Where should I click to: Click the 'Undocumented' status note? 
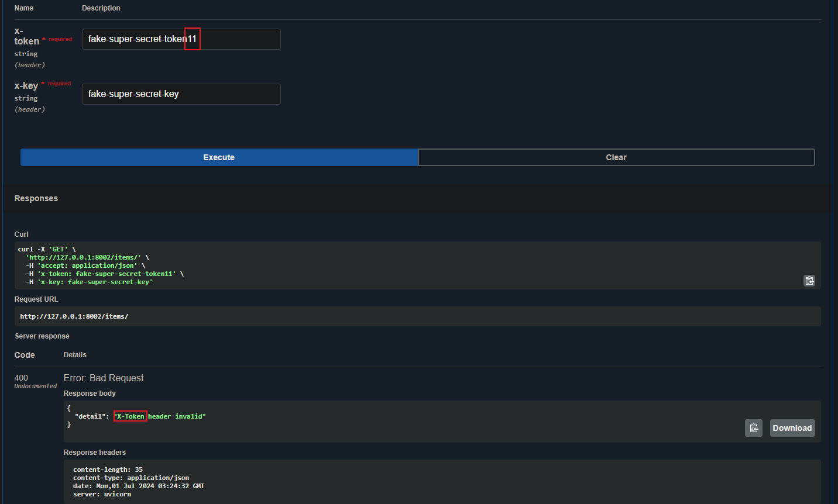pyautogui.click(x=36, y=386)
